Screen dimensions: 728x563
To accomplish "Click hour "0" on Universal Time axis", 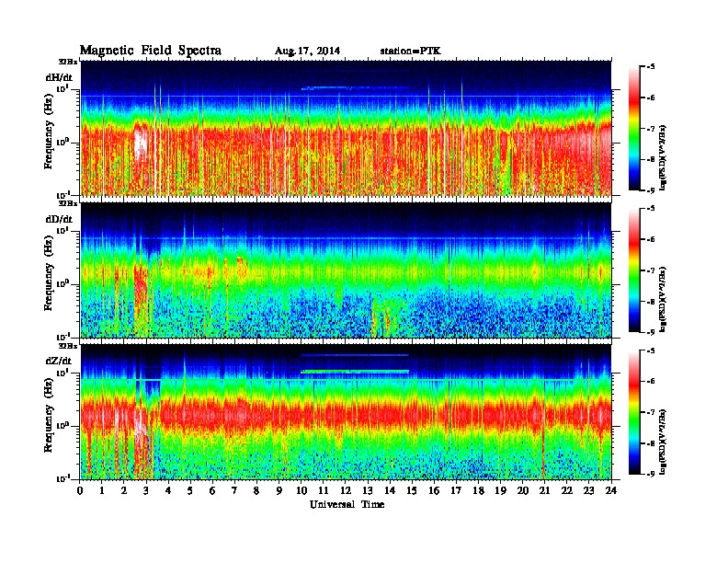I will tap(80, 490).
